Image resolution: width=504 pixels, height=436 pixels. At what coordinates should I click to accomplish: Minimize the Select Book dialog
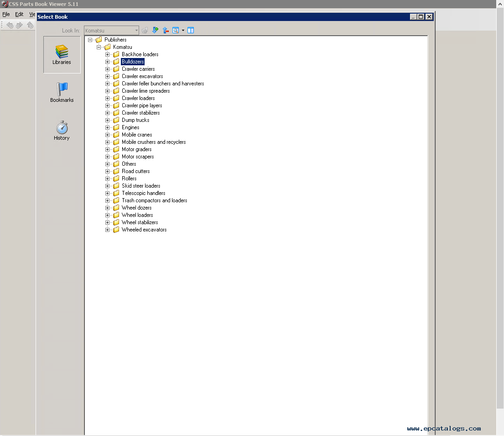[413, 17]
